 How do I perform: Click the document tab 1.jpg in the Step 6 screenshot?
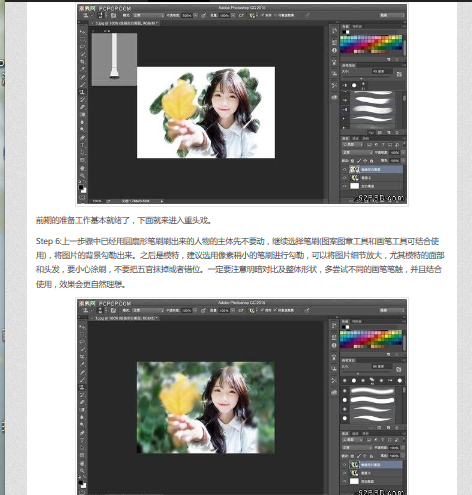[x=126, y=318]
